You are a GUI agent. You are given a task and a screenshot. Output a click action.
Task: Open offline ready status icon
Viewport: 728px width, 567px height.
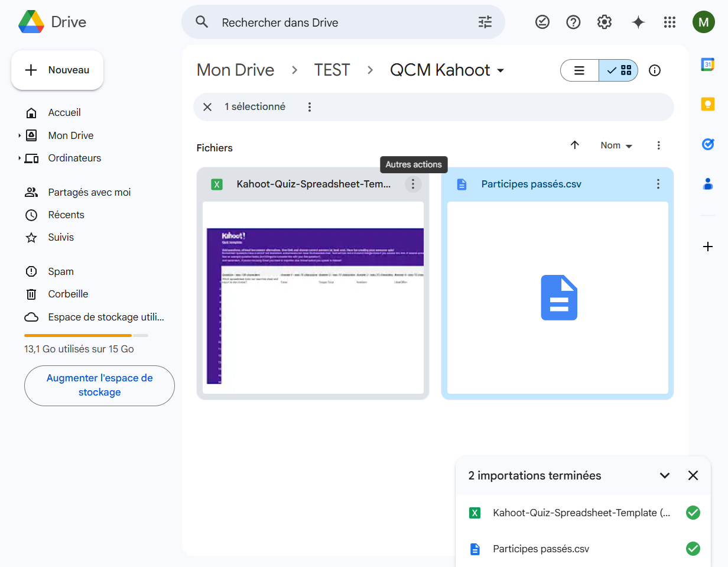coord(542,22)
